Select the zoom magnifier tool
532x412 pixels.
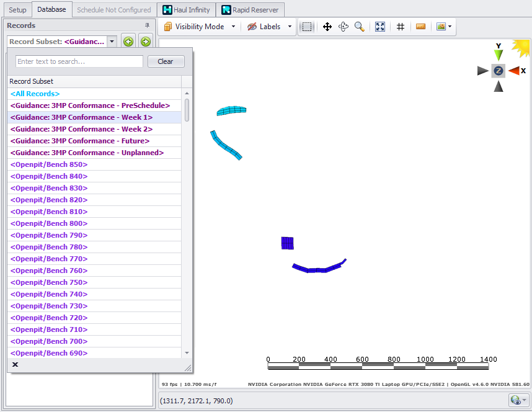point(360,27)
